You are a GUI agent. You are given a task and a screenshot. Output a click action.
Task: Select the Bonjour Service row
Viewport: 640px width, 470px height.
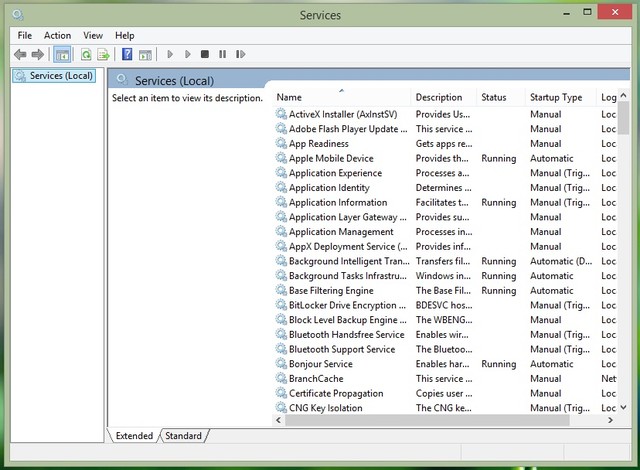(320, 364)
